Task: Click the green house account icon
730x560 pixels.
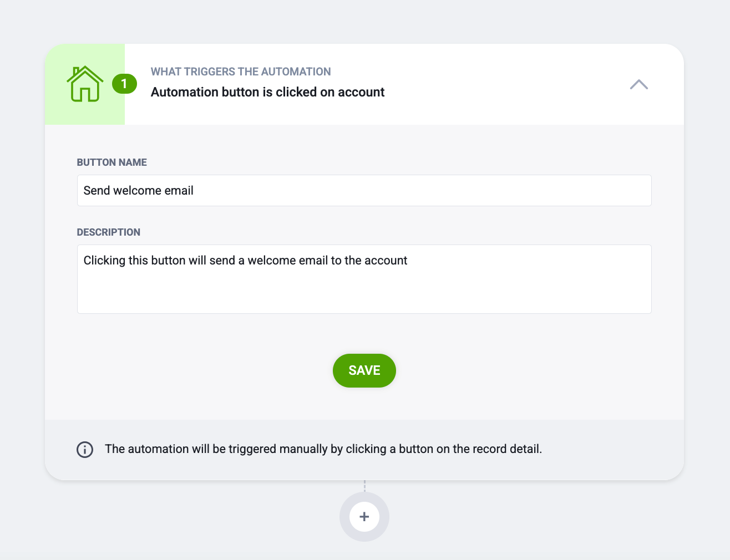Action: tap(85, 84)
